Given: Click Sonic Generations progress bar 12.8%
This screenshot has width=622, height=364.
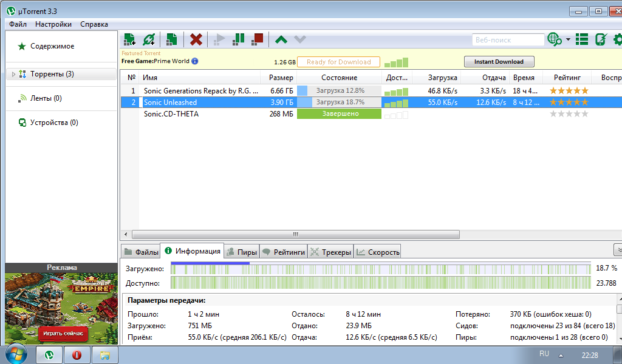Looking at the screenshot, I should (x=339, y=91).
